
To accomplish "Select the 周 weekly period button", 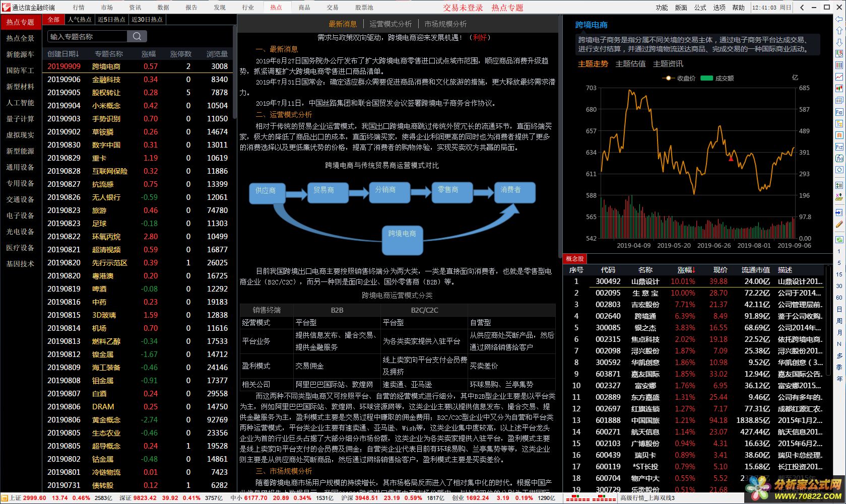I will tap(839, 321).
